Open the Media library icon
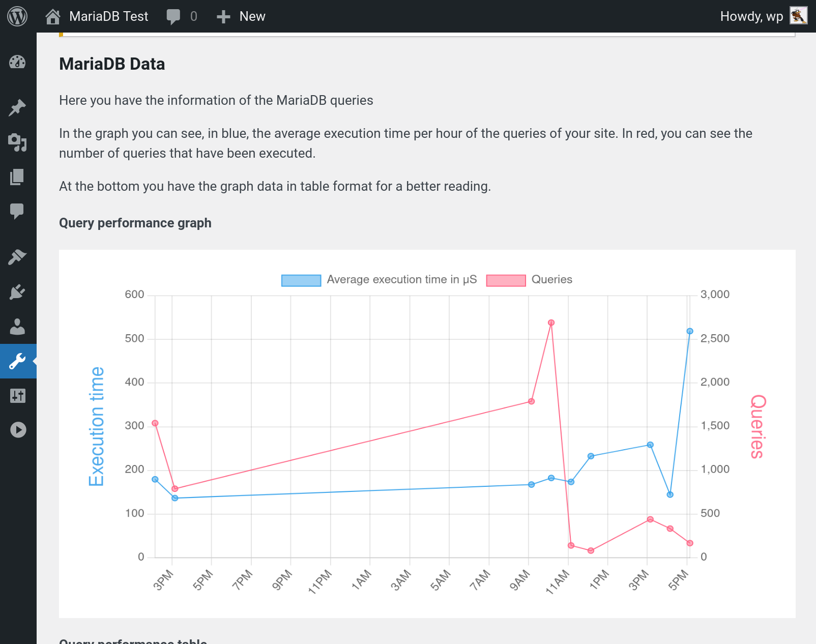The image size is (816, 644). point(17,142)
